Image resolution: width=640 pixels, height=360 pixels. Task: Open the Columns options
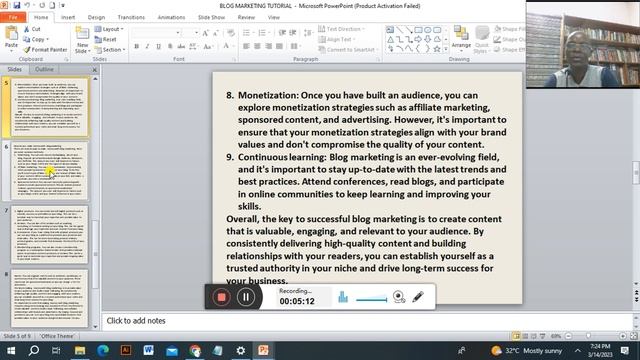(x=295, y=46)
